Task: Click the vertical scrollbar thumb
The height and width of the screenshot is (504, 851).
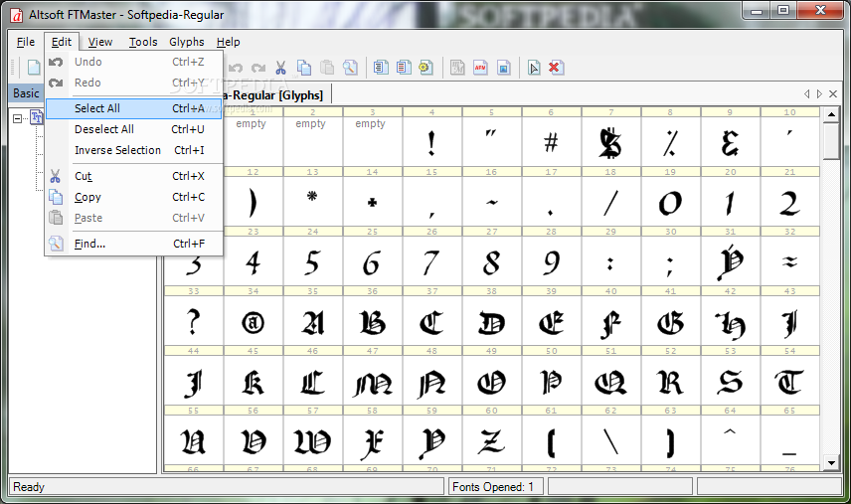Action: pyautogui.click(x=831, y=141)
